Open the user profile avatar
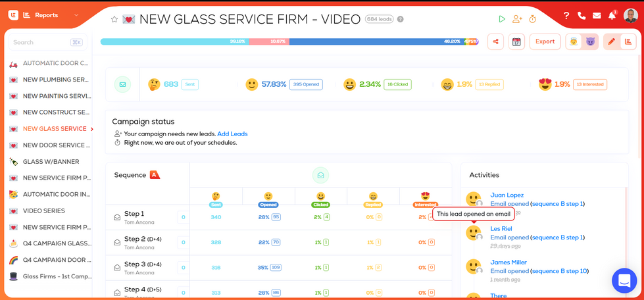 pyautogui.click(x=630, y=16)
